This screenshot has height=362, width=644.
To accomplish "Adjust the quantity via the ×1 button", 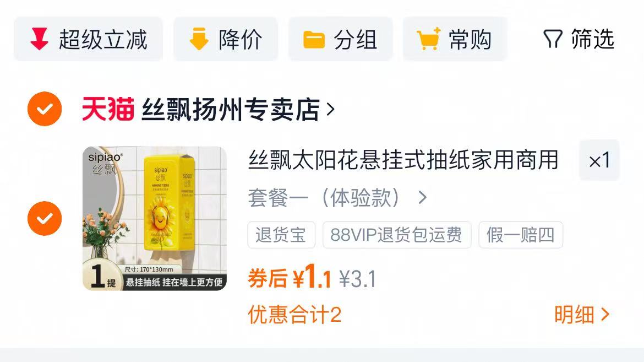I will tap(599, 160).
